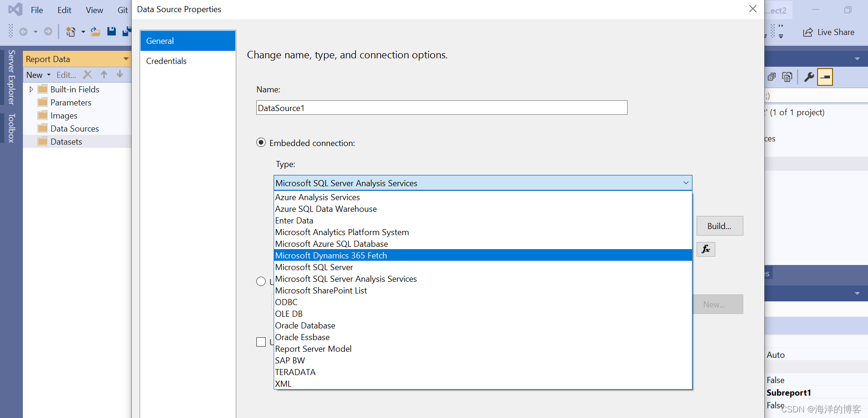This screenshot has height=418, width=868.
Task: Click the Live Share icon
Action: (808, 32)
